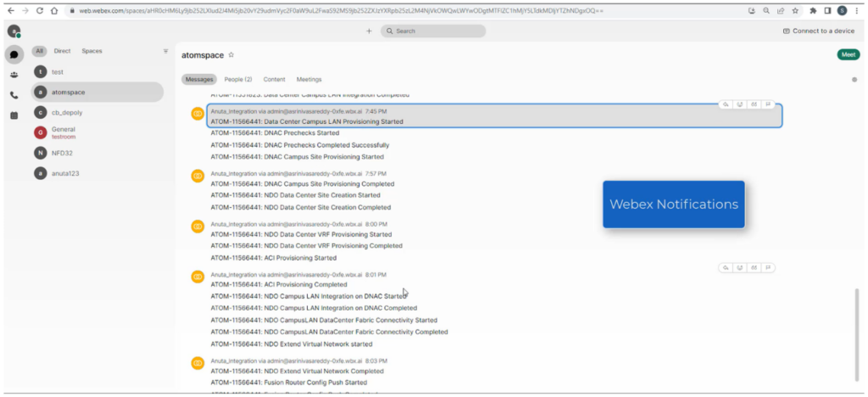
Task: Bookmark this page with the star icon
Action: (x=795, y=10)
